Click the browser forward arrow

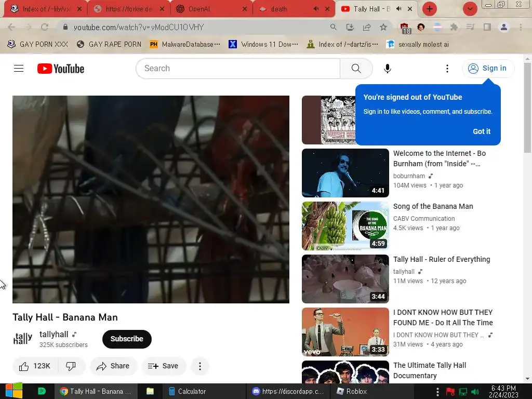pos(28,27)
